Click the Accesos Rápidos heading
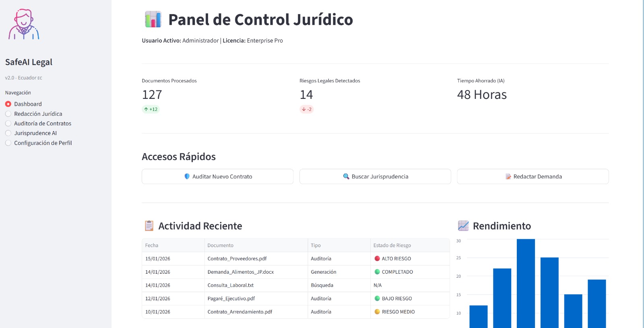The height and width of the screenshot is (328, 644). point(179,156)
